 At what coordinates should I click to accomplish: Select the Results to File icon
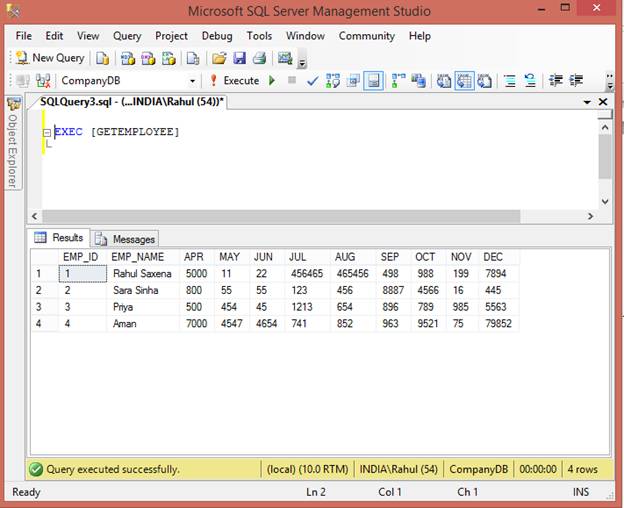485,81
